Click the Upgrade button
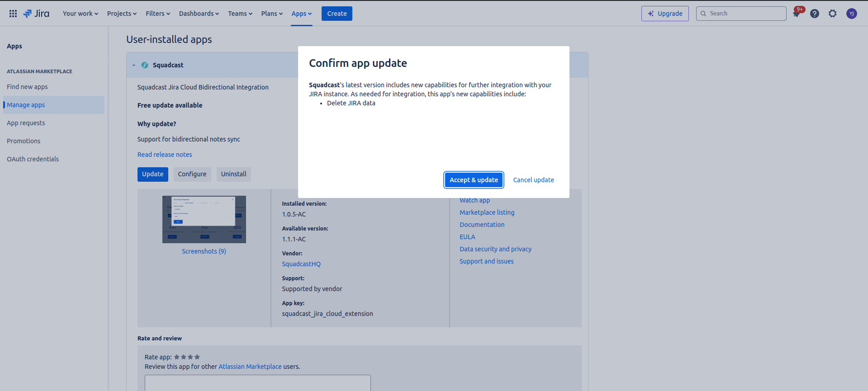 coord(665,14)
